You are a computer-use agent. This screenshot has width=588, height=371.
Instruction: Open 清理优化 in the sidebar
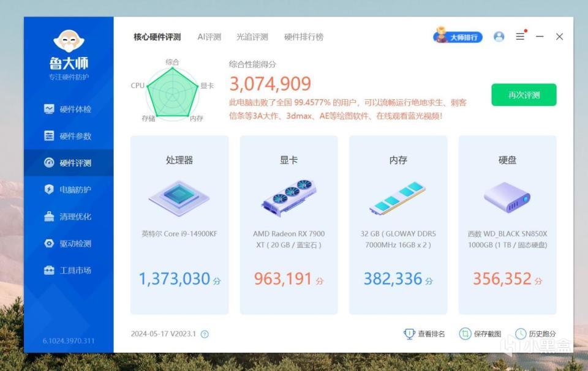coord(69,217)
